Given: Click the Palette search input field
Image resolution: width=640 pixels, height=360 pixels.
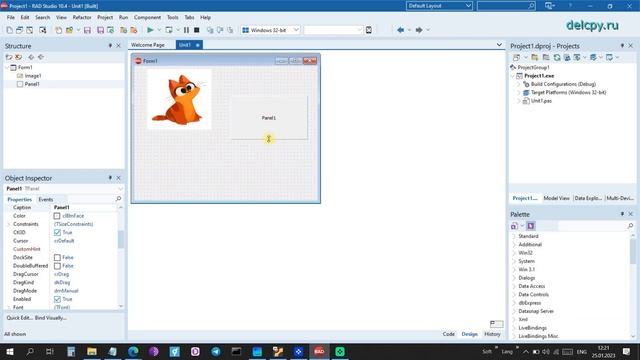Looking at the screenshot, I should (592, 226).
